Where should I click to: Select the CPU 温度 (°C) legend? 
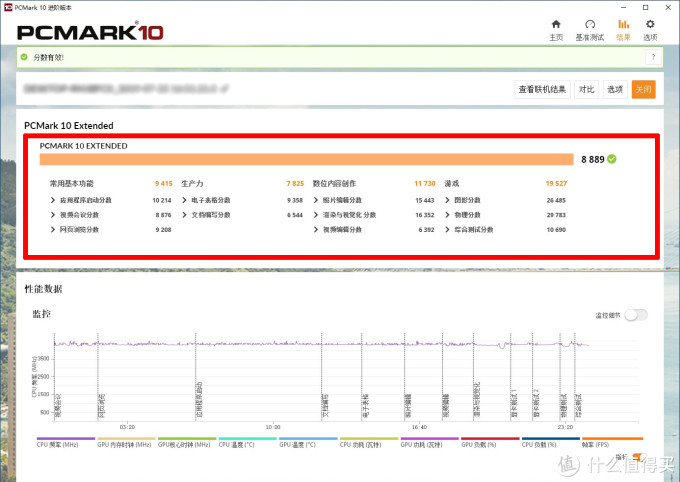tap(248, 443)
